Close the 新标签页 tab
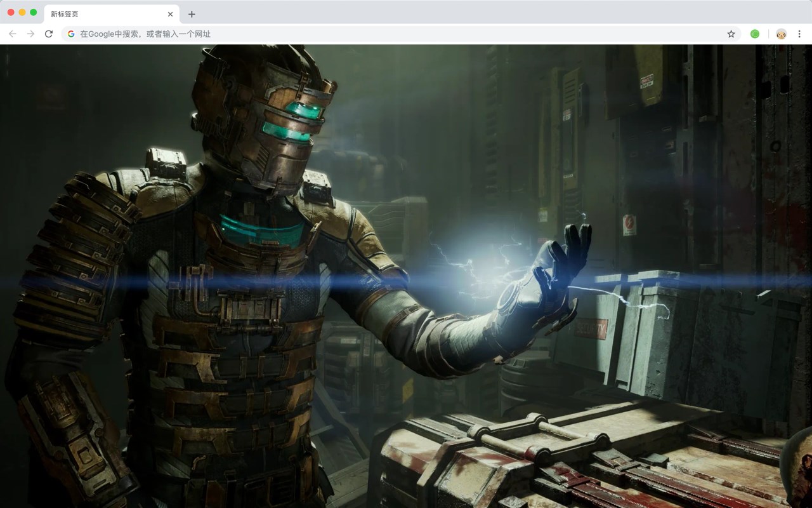 pos(169,13)
